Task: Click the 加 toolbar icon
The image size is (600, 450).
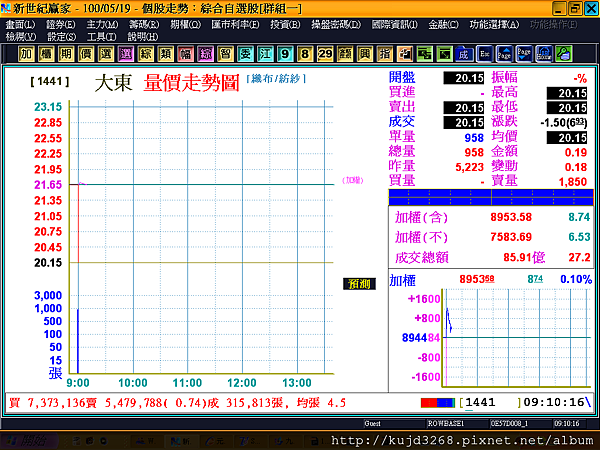Action: coord(26,54)
